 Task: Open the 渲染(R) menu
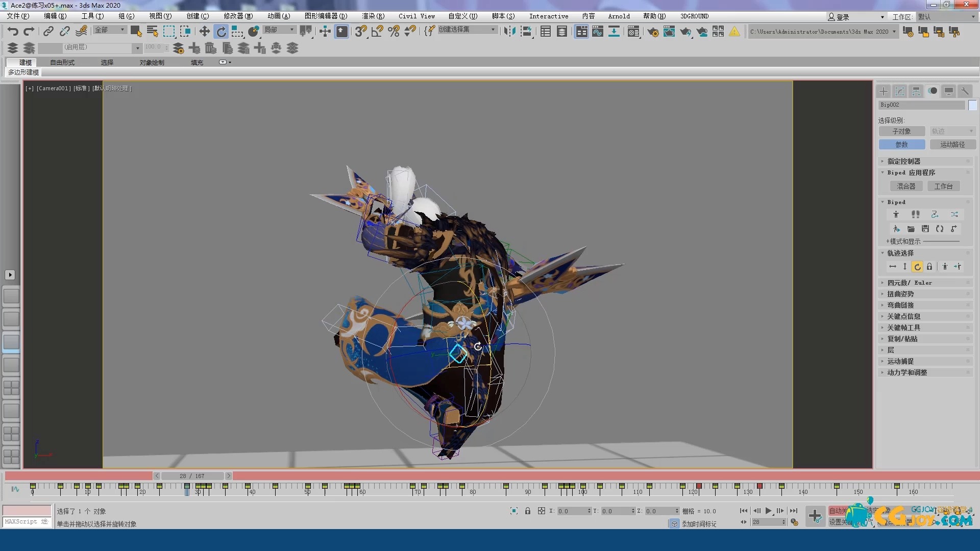coord(373,16)
